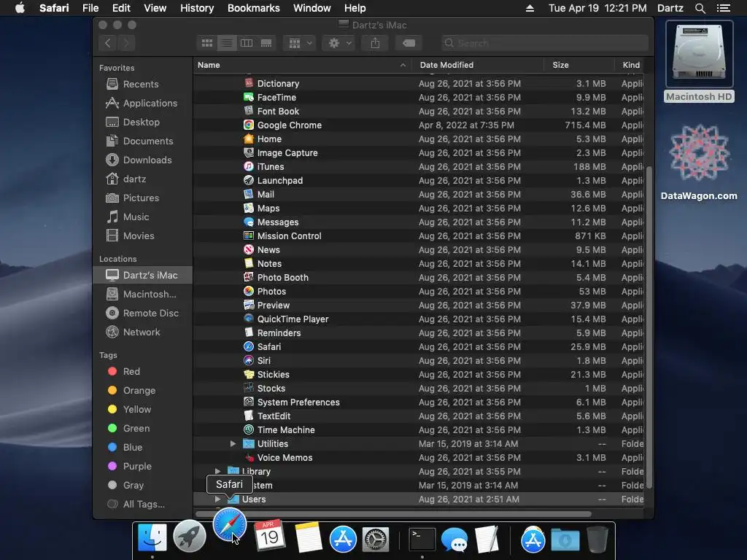Sort by the Name column header
This screenshot has height=560, width=747.
pyautogui.click(x=303, y=65)
